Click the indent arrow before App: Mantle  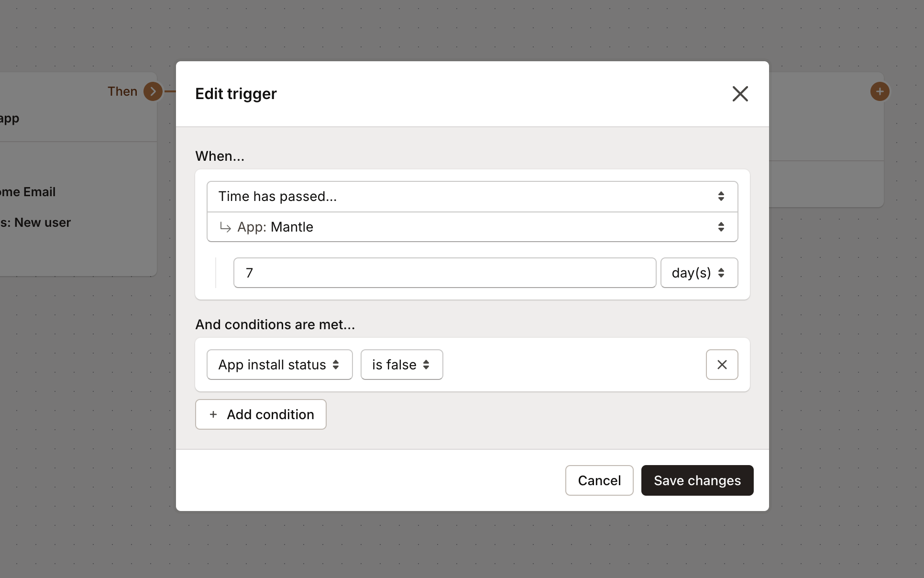coord(225,227)
